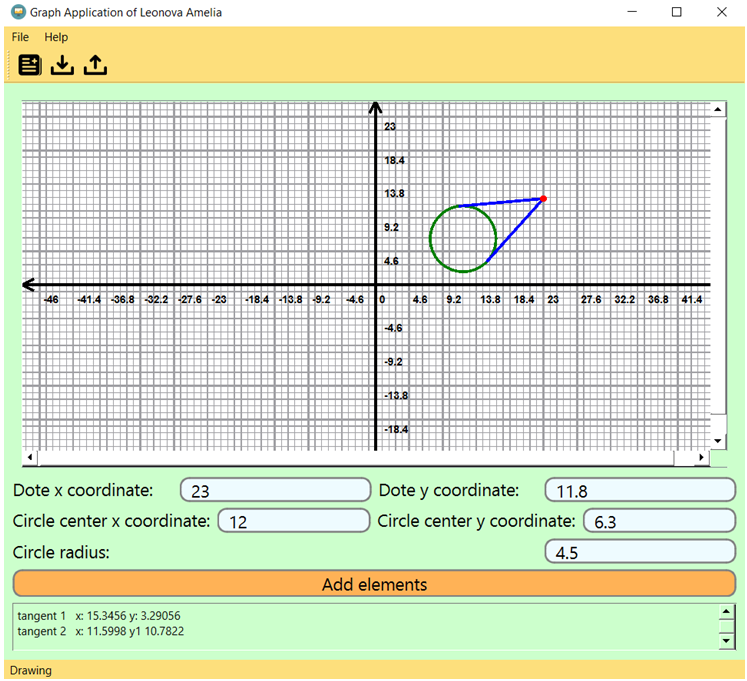Click the red point on the graph

point(543,199)
